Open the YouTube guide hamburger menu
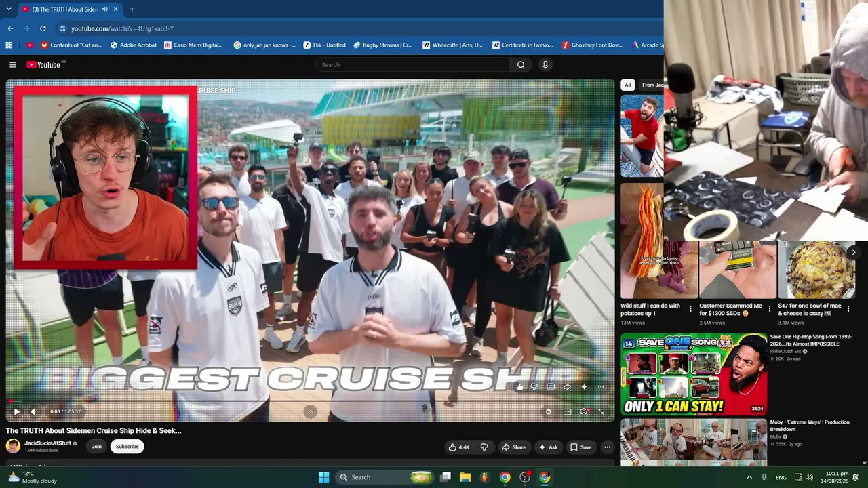This screenshot has width=868, height=488. [13, 65]
